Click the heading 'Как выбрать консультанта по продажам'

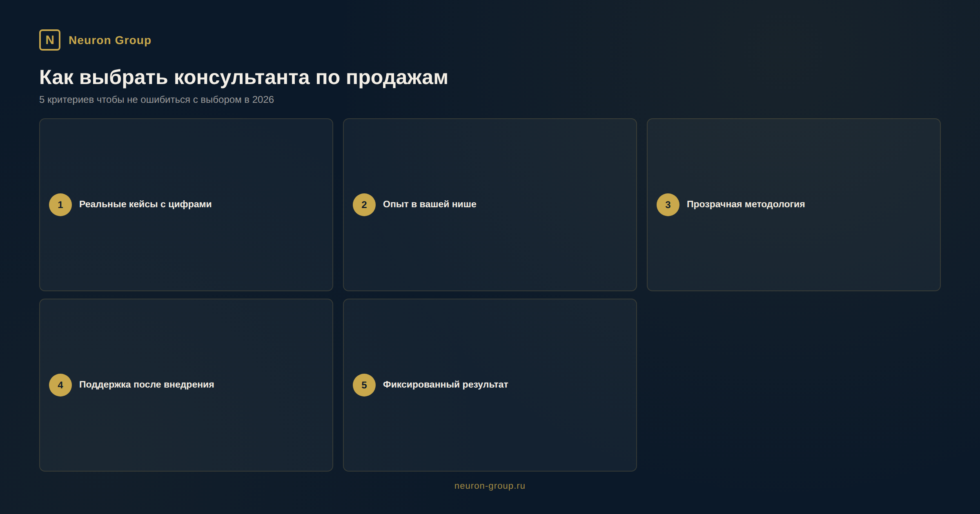(244, 77)
